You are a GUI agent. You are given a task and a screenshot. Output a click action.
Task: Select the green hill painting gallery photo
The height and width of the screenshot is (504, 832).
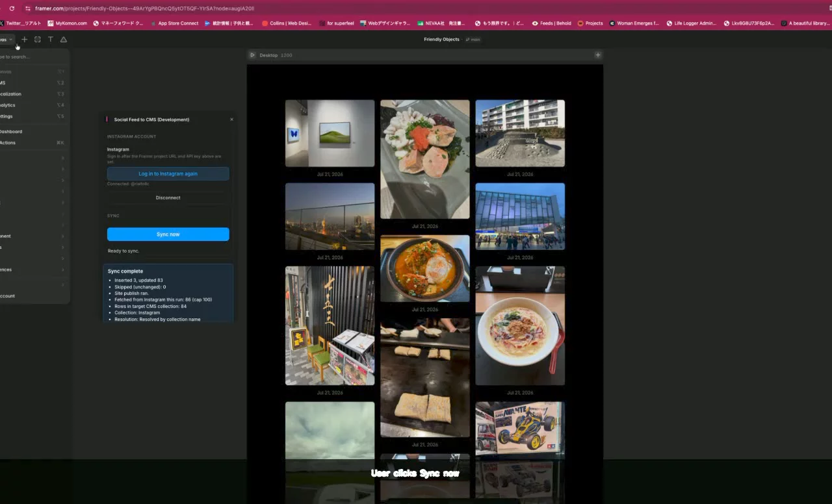330,133
